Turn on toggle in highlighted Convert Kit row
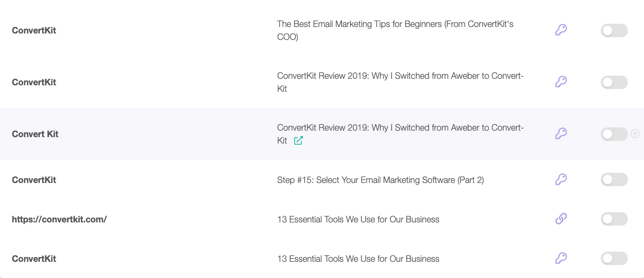 [614, 134]
